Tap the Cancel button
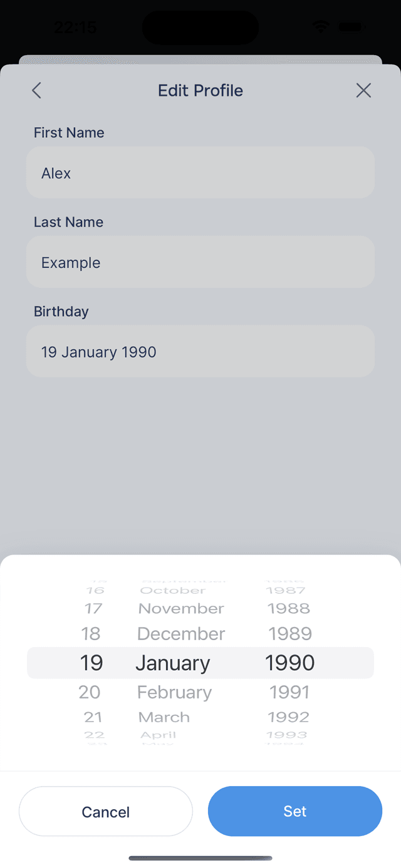This screenshot has width=401, height=868. point(105,811)
